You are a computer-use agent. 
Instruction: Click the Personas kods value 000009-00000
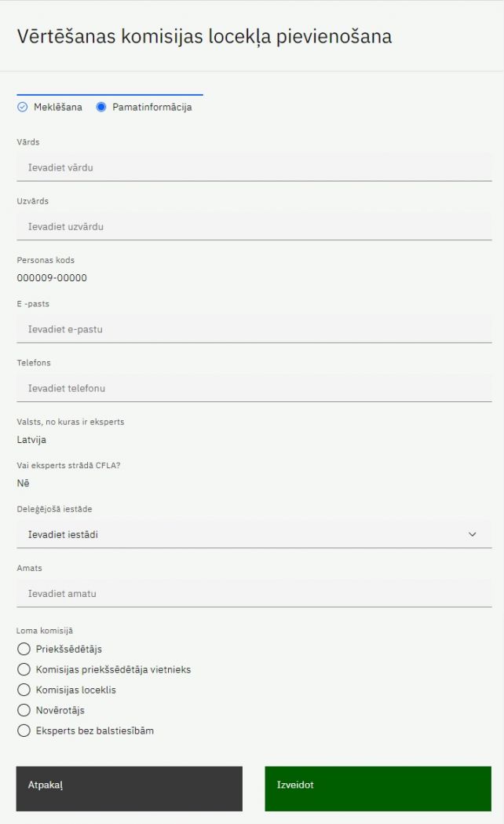click(52, 278)
